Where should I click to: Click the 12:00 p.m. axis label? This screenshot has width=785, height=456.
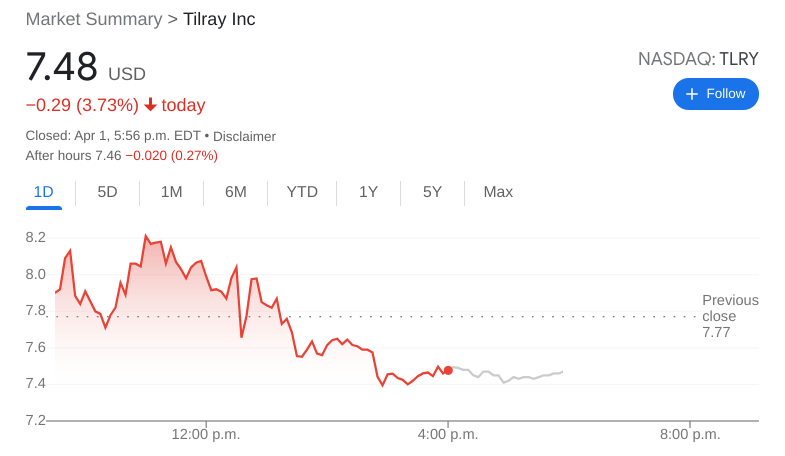coord(206,434)
